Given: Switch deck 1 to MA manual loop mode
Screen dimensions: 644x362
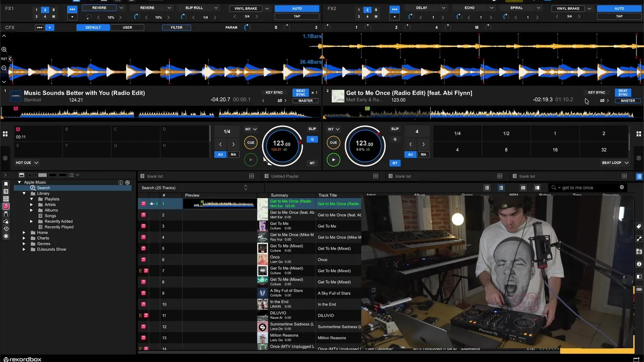Looking at the screenshot, I should pyautogui.click(x=233, y=154).
